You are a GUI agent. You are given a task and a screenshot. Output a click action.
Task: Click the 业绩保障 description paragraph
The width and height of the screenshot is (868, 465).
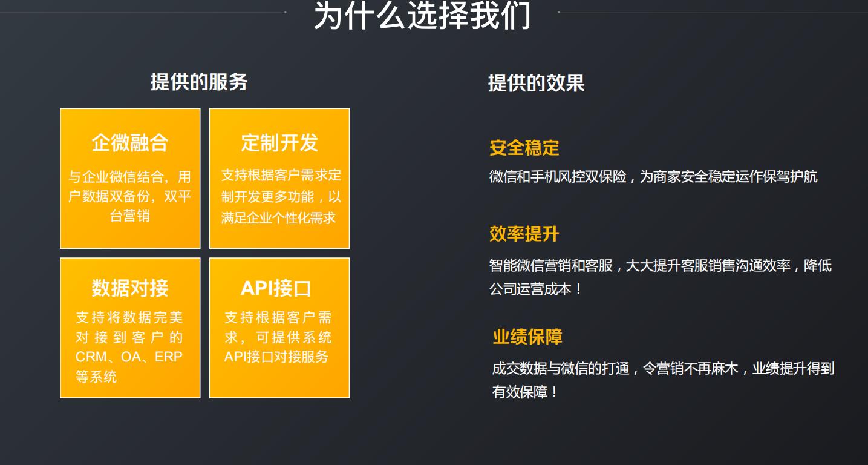point(659,380)
